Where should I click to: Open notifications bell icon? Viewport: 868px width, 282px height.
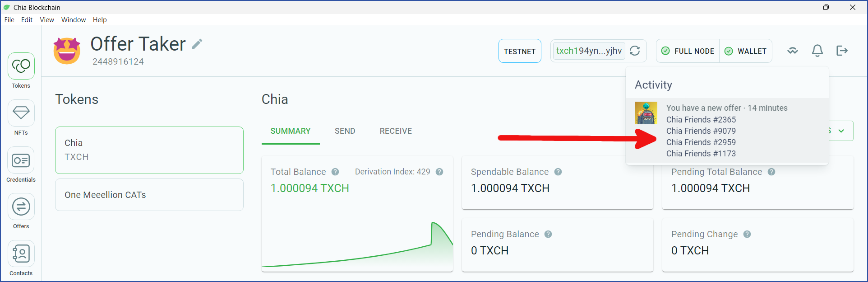coord(817,51)
